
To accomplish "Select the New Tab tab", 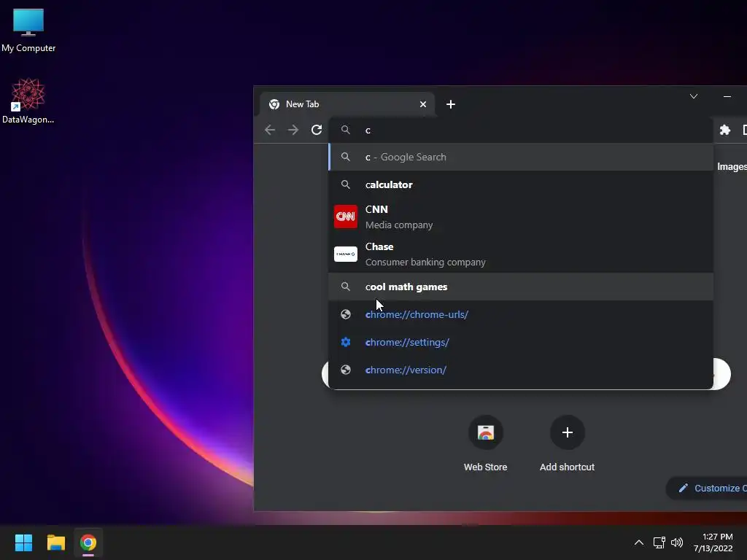I will click(347, 104).
